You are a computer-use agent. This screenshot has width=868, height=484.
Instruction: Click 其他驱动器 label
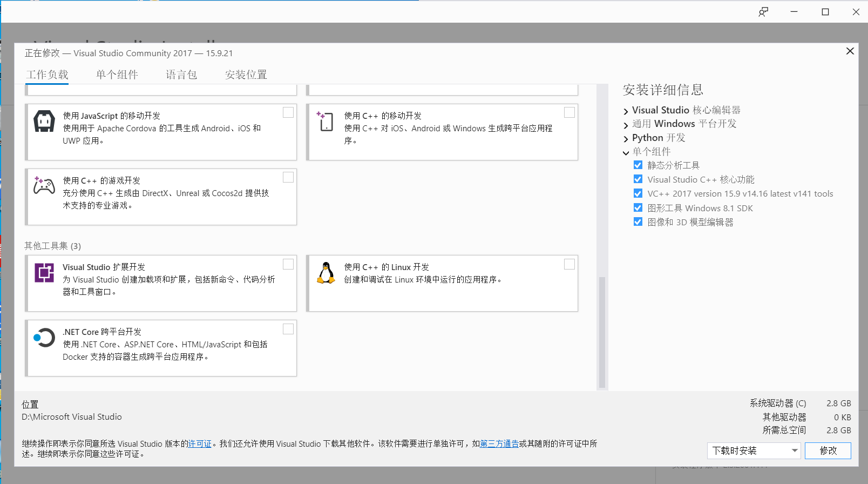784,417
